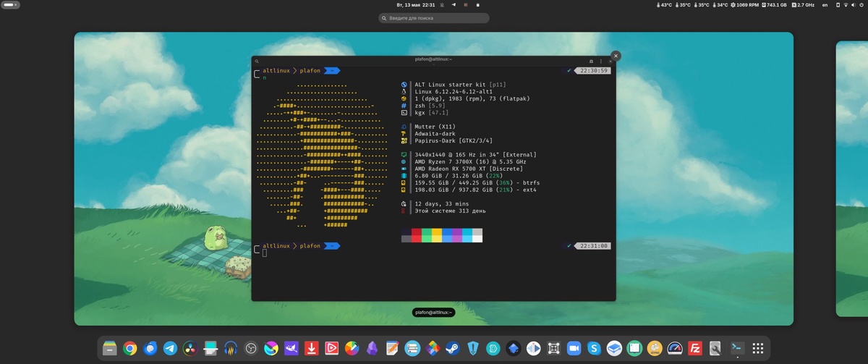Viewport: 868px width, 364px height.
Task: Launch Zoom from the dock
Action: click(x=574, y=348)
